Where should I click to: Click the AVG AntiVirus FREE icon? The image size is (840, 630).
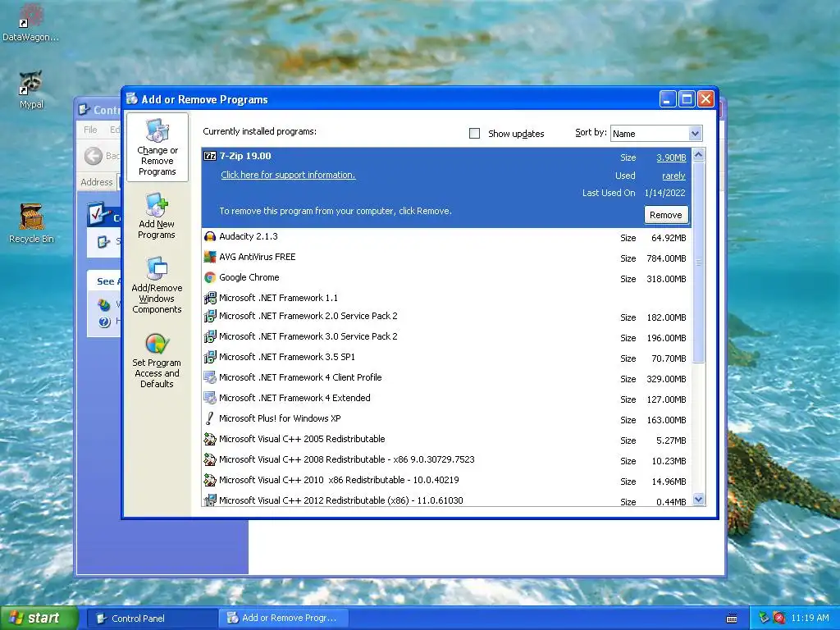210,257
